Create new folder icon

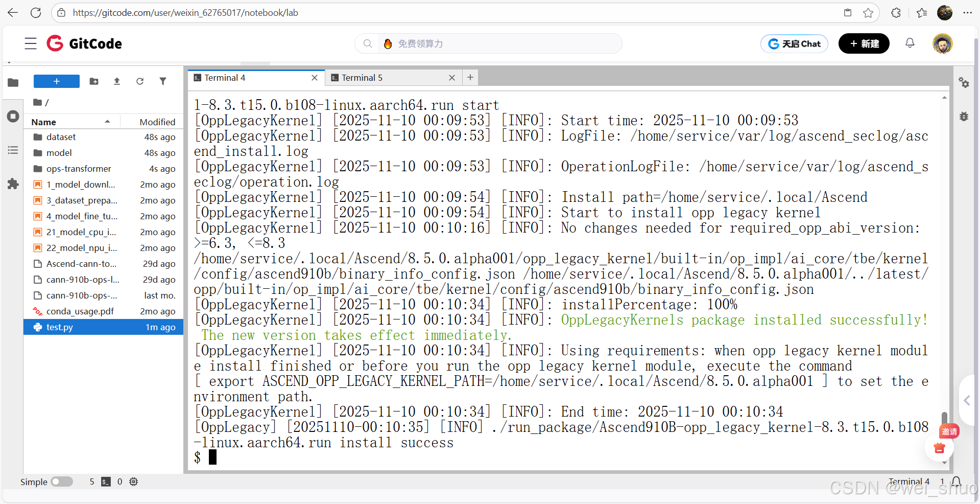(x=94, y=81)
